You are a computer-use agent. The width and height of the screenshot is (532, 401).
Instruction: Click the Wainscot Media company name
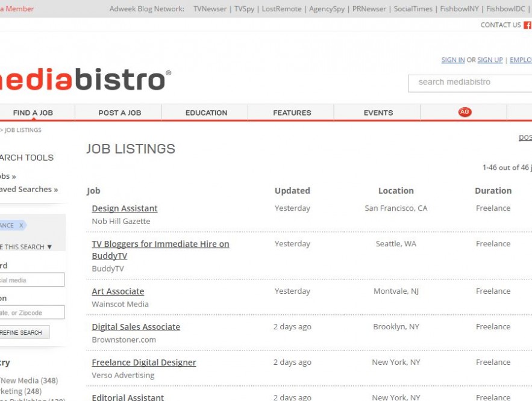(x=120, y=305)
